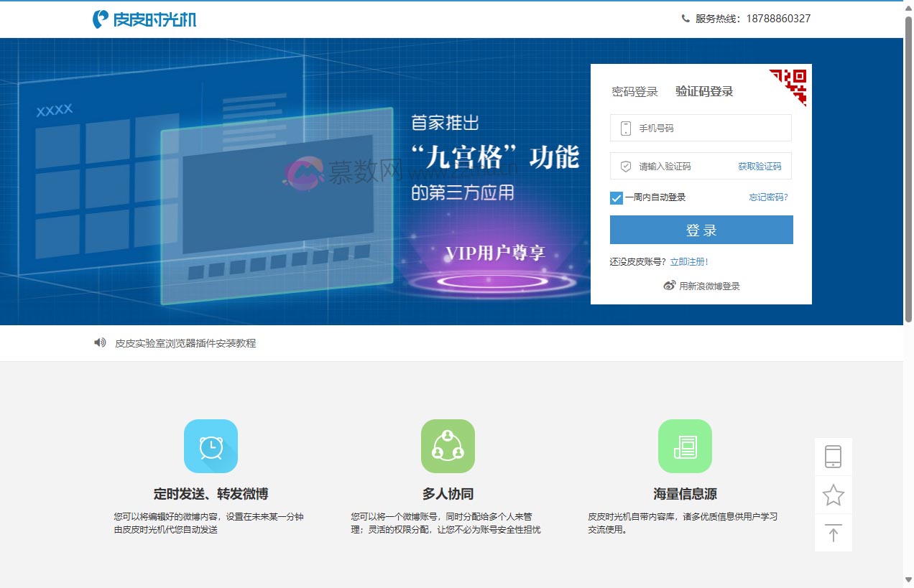The width and height of the screenshot is (914, 588).
Task: Select the mobile phone icon in the sidebar
Action: tap(833, 456)
